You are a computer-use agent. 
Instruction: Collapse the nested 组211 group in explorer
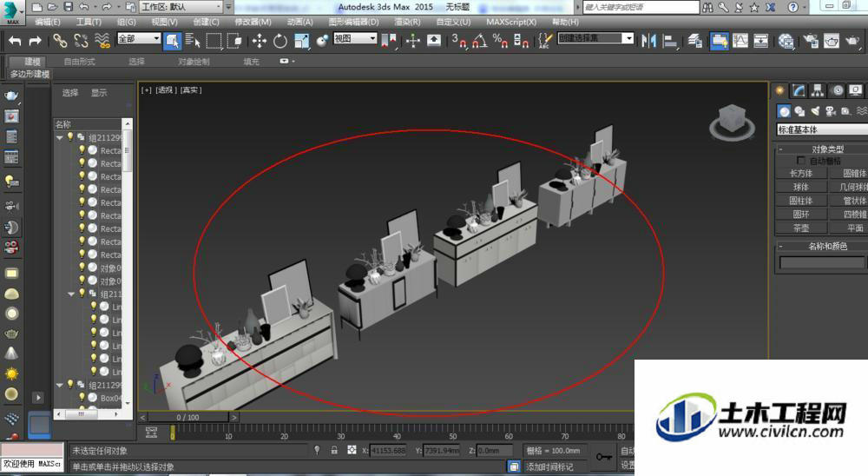point(71,294)
